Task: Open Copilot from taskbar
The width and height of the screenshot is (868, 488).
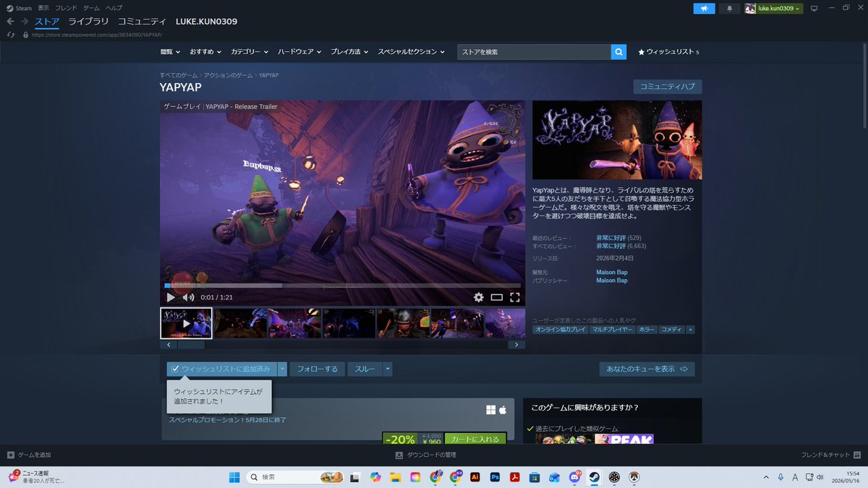Action: (375, 477)
